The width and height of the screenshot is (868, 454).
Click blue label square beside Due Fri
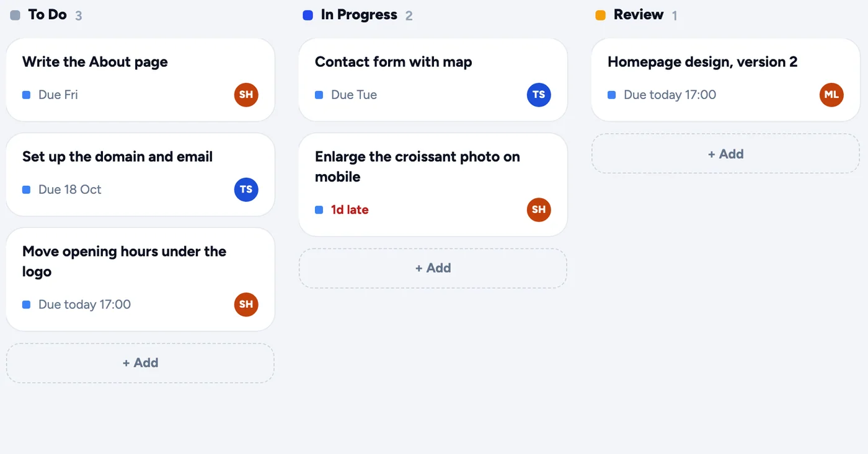[x=26, y=95]
